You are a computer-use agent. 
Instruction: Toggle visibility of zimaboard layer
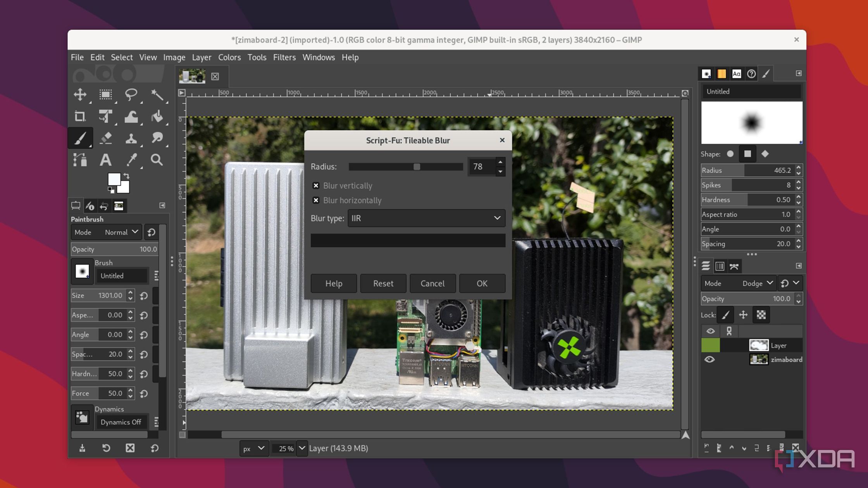point(710,359)
